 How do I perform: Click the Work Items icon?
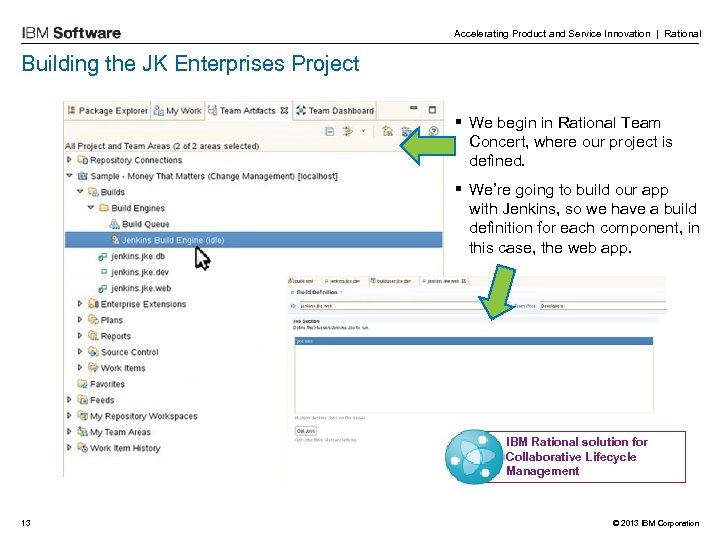(x=93, y=367)
